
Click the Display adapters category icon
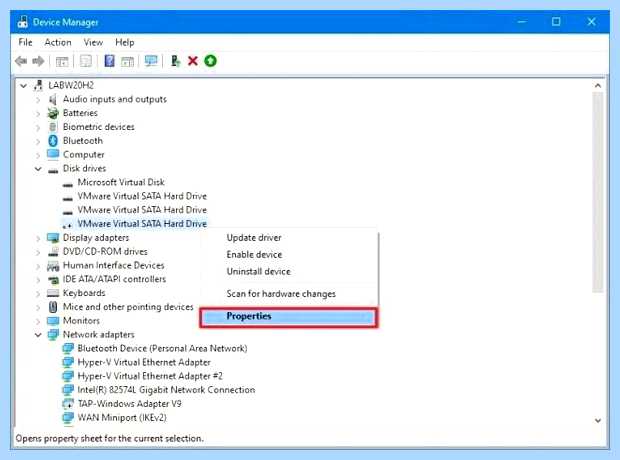point(53,238)
